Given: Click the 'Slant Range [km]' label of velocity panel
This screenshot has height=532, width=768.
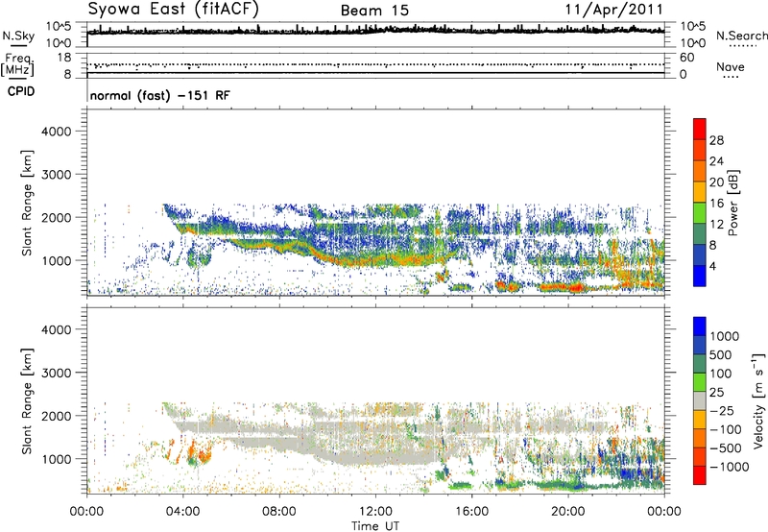Looking at the screenshot, I should tap(27, 401).
